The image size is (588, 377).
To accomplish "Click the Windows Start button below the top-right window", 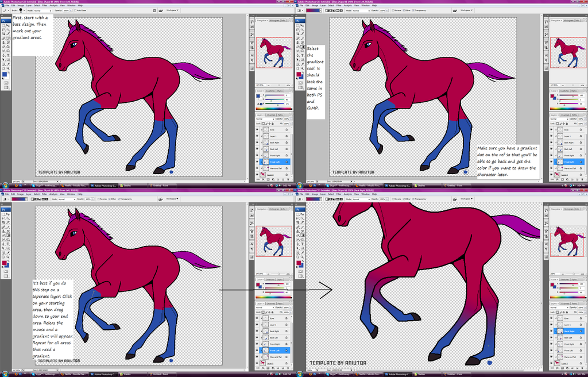I will pyautogui.click(x=300, y=185).
